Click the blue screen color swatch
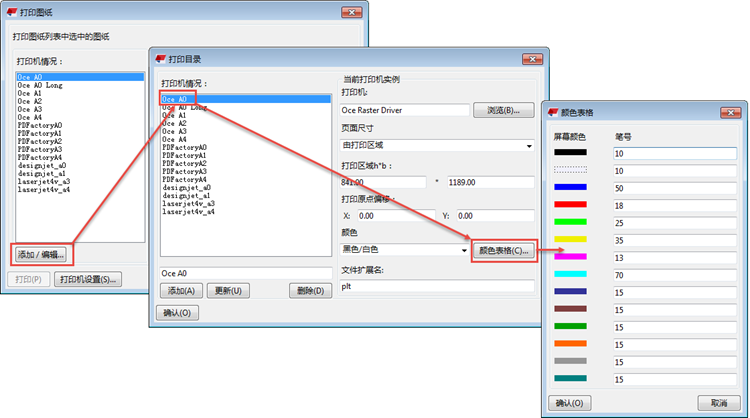 (x=570, y=187)
